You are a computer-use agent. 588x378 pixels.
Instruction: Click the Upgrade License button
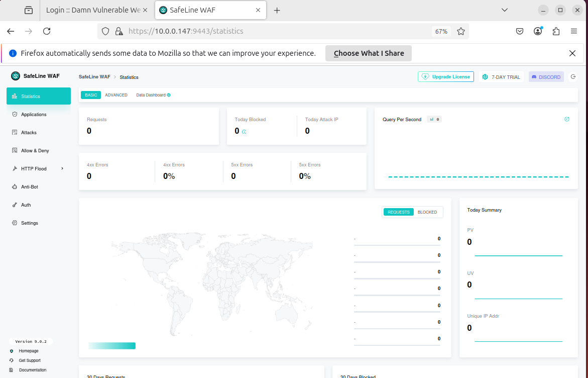446,76
